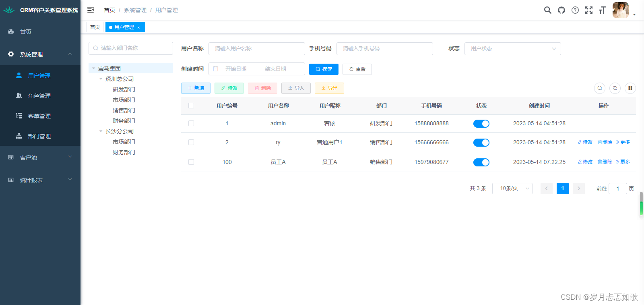This screenshot has width=644, height=305.
Task: Check the 员工A row checkbox
Action: coord(191,162)
